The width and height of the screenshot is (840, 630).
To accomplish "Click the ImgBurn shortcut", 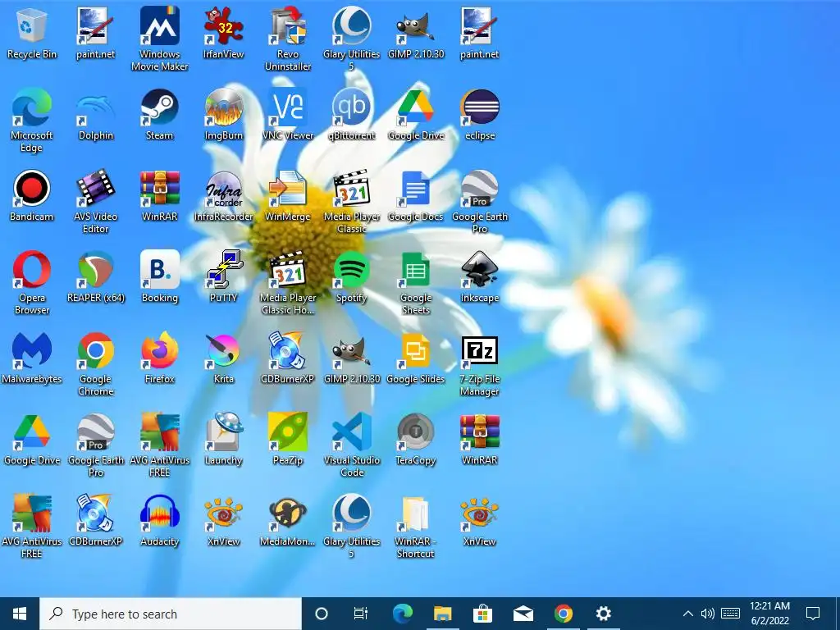I will [x=223, y=115].
